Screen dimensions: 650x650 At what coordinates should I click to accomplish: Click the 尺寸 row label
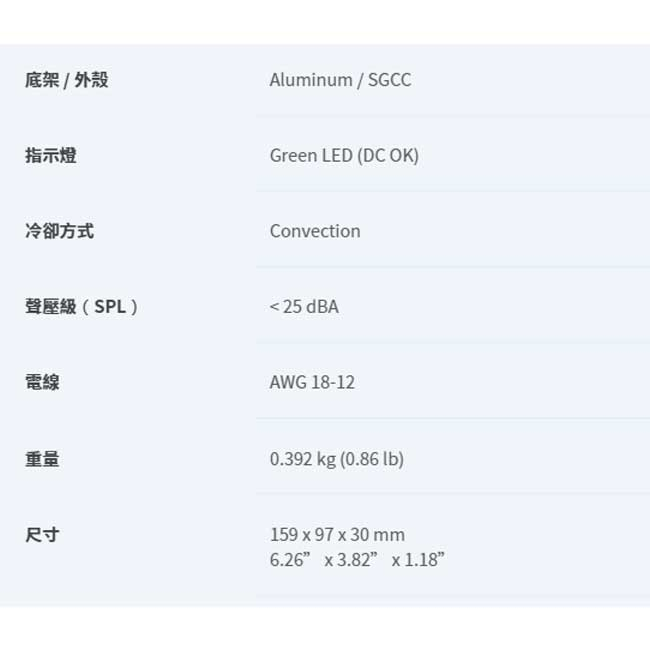[42, 535]
